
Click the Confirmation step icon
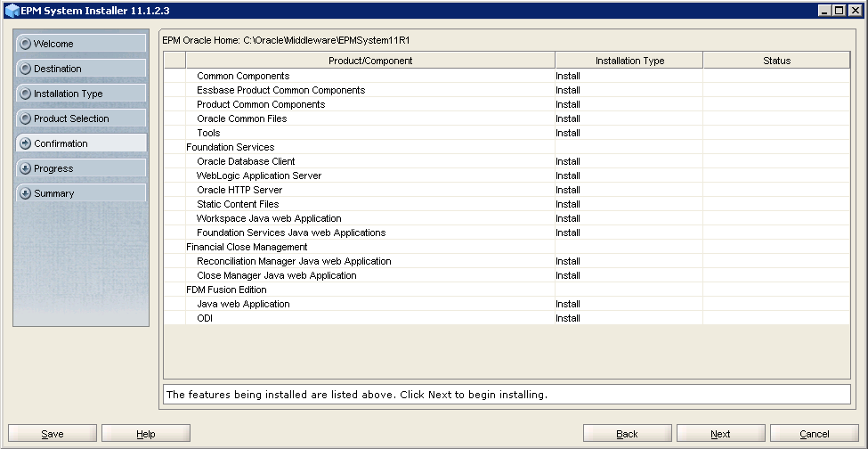point(25,143)
